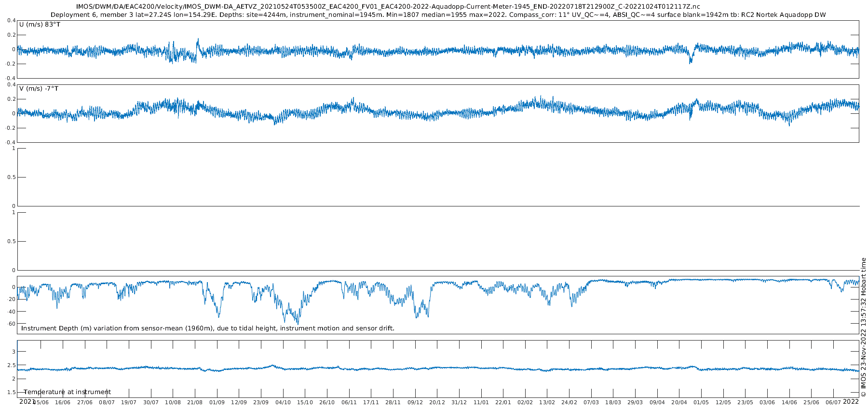Select the 'U (m/s) 83°T' panel label
The height and width of the screenshot is (410, 868).
point(40,24)
